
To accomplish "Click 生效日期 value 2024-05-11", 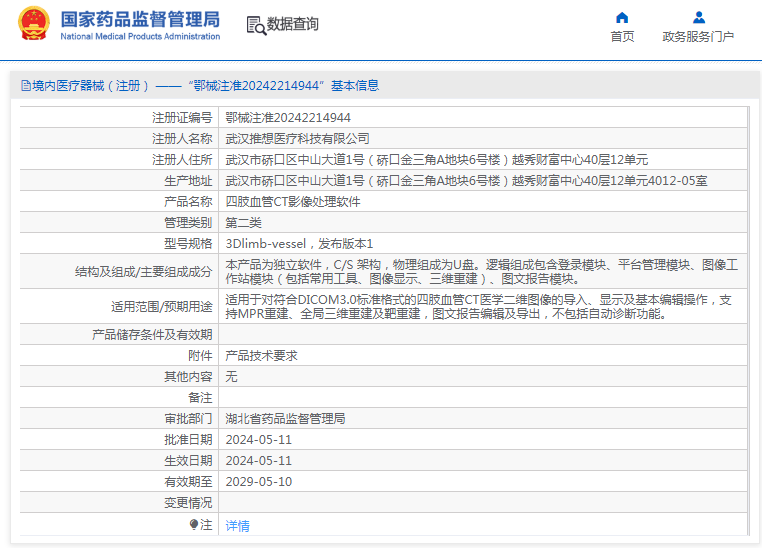I will click(259, 461).
